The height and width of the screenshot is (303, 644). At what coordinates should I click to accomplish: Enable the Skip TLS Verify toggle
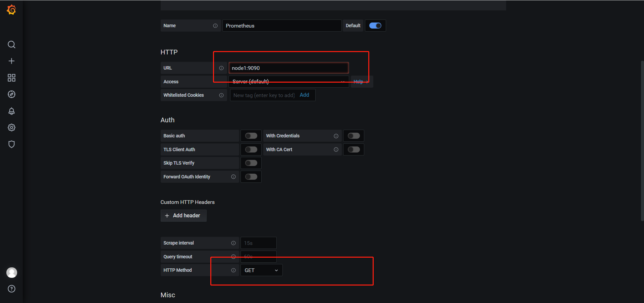tap(251, 163)
